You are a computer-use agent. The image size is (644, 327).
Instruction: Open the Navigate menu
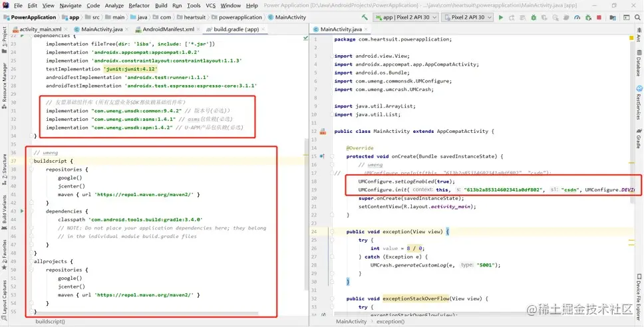(x=71, y=5)
